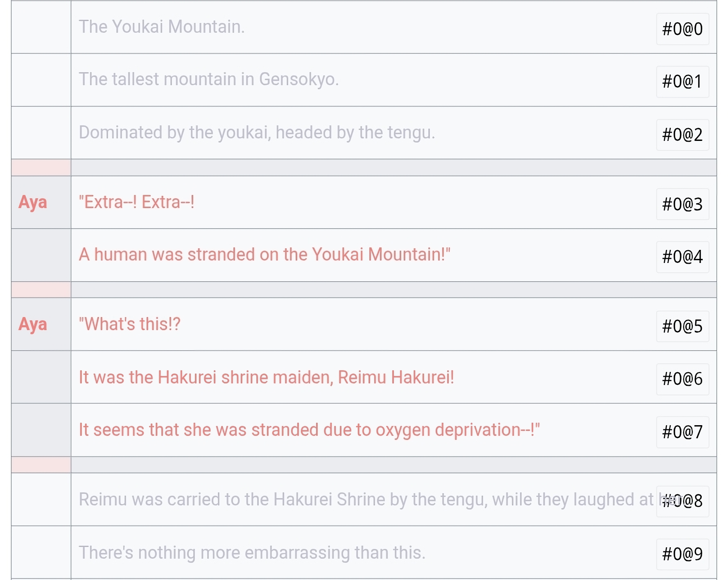728x580 pixels.
Task: Click the first Aya speaker name
Action: (33, 203)
